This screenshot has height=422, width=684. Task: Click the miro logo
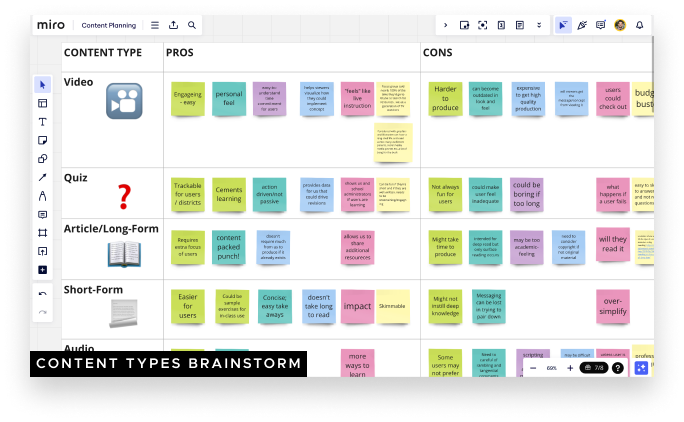[x=51, y=25]
